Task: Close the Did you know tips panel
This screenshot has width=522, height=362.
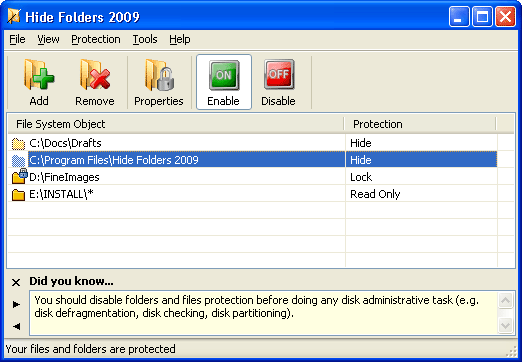Action: click(16, 283)
